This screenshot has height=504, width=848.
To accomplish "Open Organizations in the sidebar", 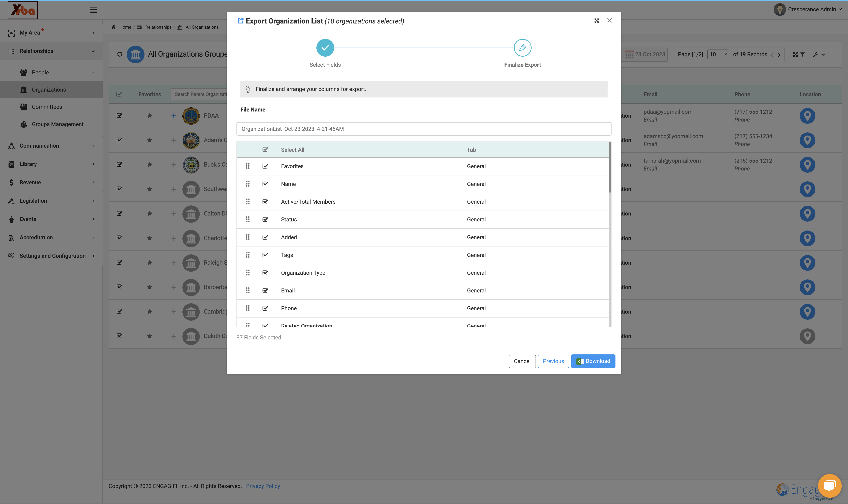I will click(51, 90).
